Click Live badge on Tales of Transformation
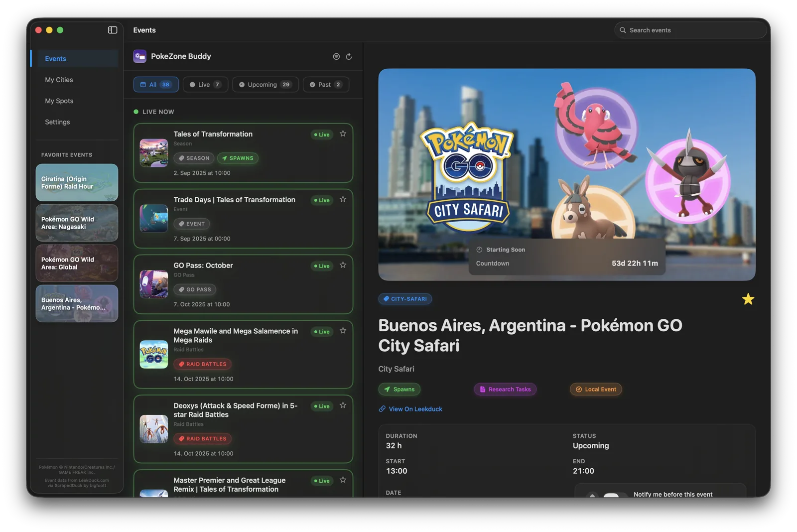 coord(322,134)
